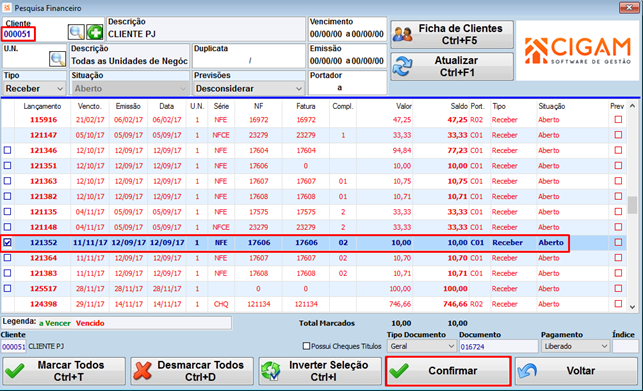Click saldo value 746,66
This screenshot has width=643, height=391.
click(455, 304)
